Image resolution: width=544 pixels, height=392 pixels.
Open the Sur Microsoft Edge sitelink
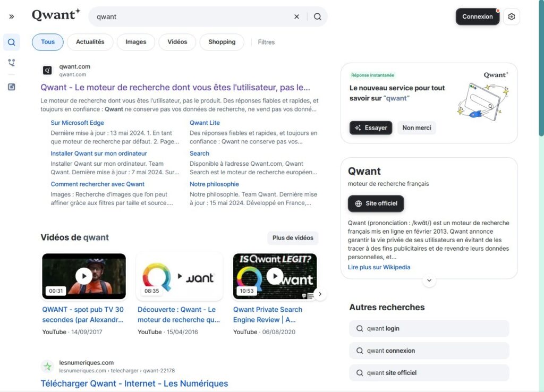(x=78, y=123)
